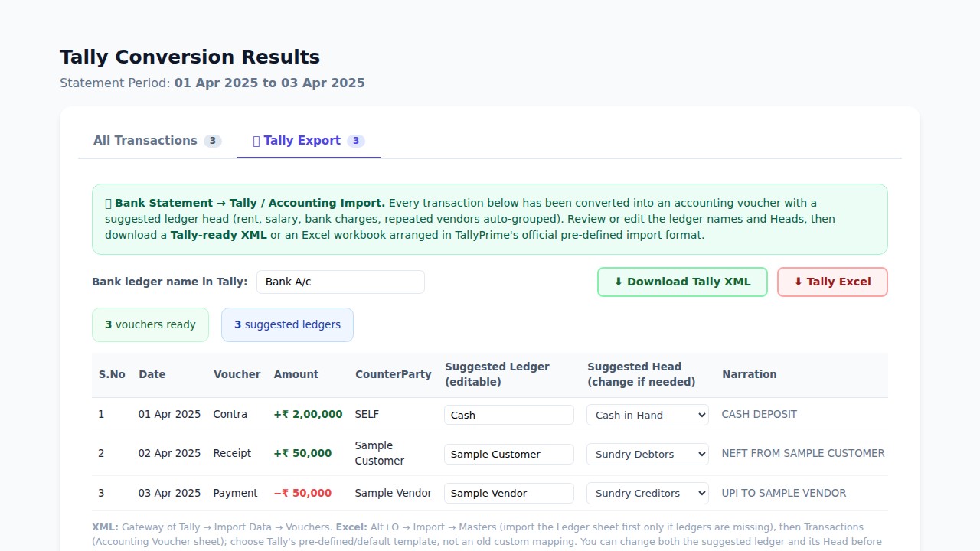
Task: Select the 03 Apr 2025 date cell
Action: point(169,493)
